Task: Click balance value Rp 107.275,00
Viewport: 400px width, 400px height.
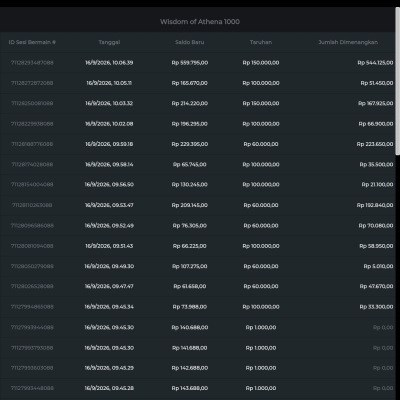Action: click(190, 266)
